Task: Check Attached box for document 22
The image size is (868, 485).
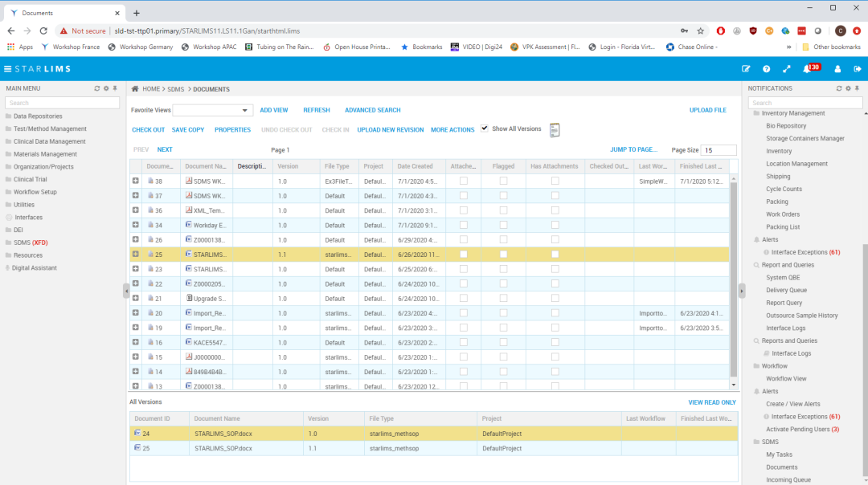Action: coord(464,283)
